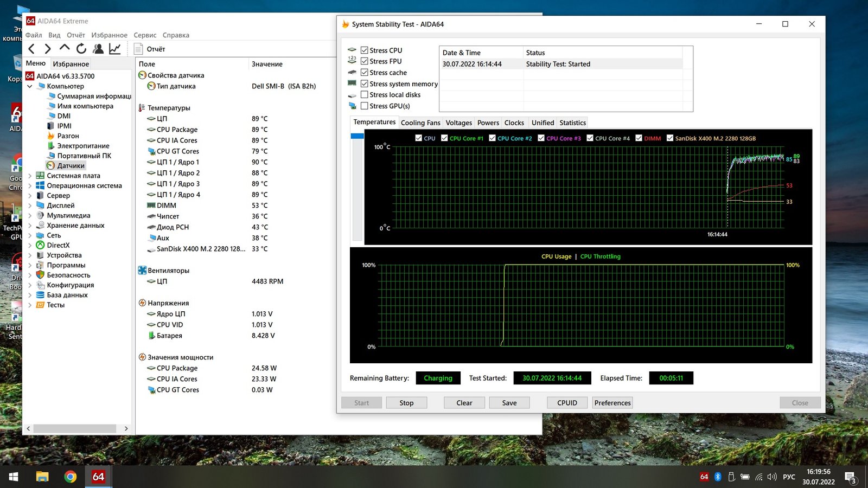Select Суммарная информация tree item
The image size is (868, 488).
click(x=90, y=96)
